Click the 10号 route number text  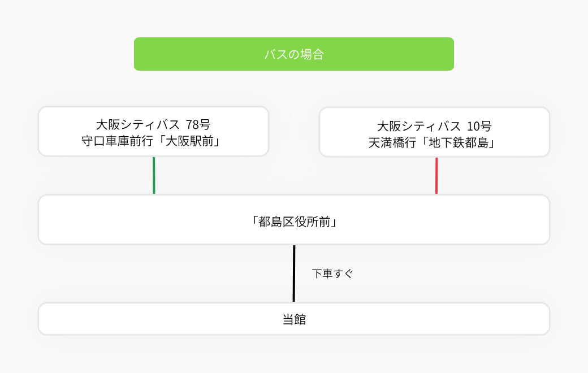pyautogui.click(x=479, y=126)
